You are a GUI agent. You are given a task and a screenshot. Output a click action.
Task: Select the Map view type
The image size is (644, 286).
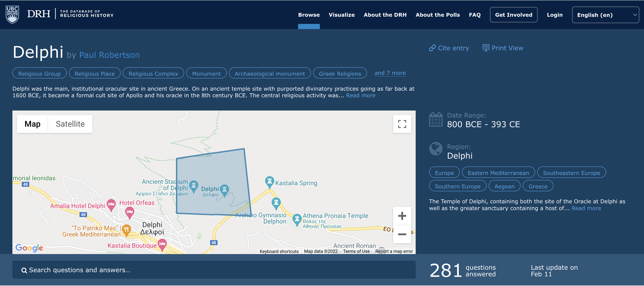(33, 124)
